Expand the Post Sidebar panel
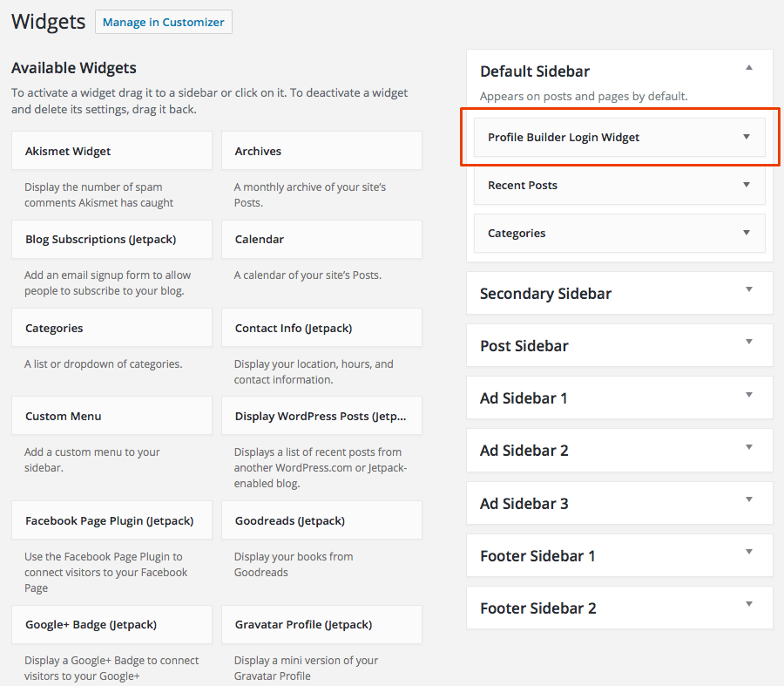The image size is (784, 686). coord(748,345)
